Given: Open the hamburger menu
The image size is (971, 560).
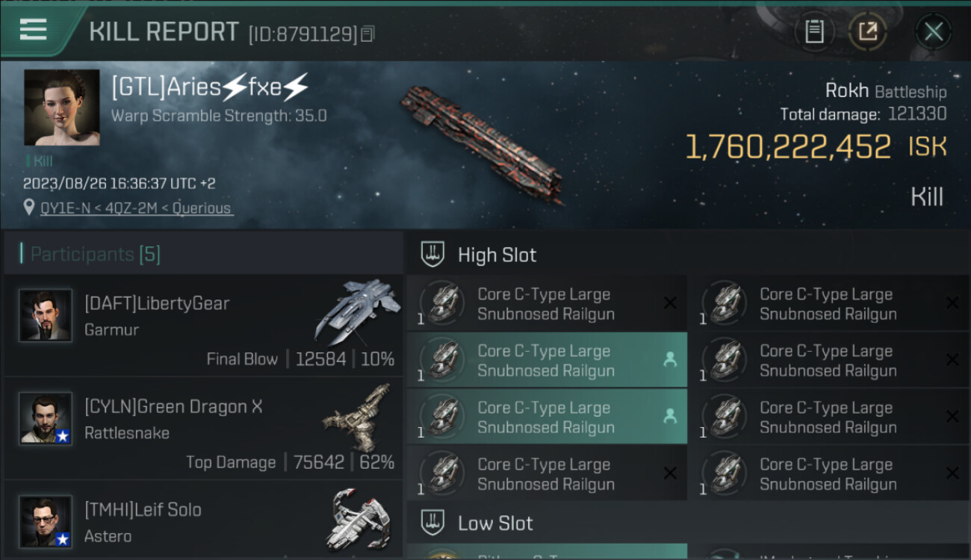Looking at the screenshot, I should click(34, 30).
